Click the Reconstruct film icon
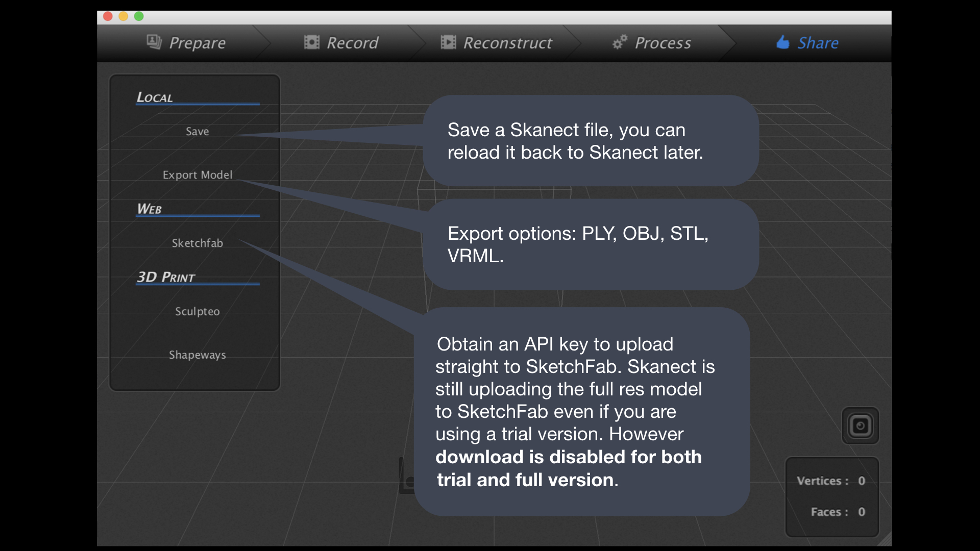The height and width of the screenshot is (551, 980). [x=448, y=42]
